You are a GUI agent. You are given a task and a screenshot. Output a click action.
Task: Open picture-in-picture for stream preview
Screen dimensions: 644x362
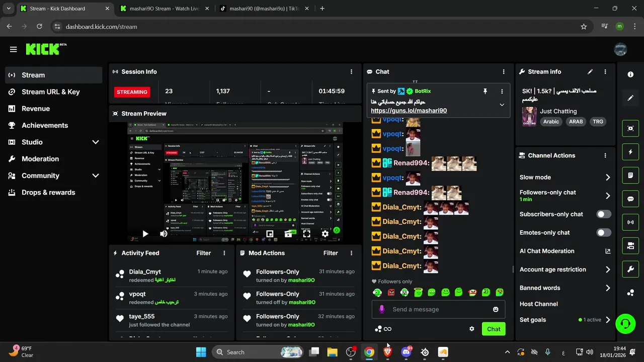coord(270,234)
